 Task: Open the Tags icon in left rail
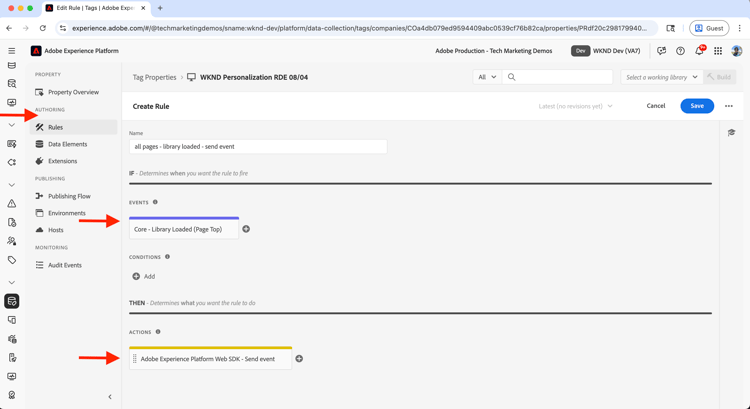coord(12,260)
